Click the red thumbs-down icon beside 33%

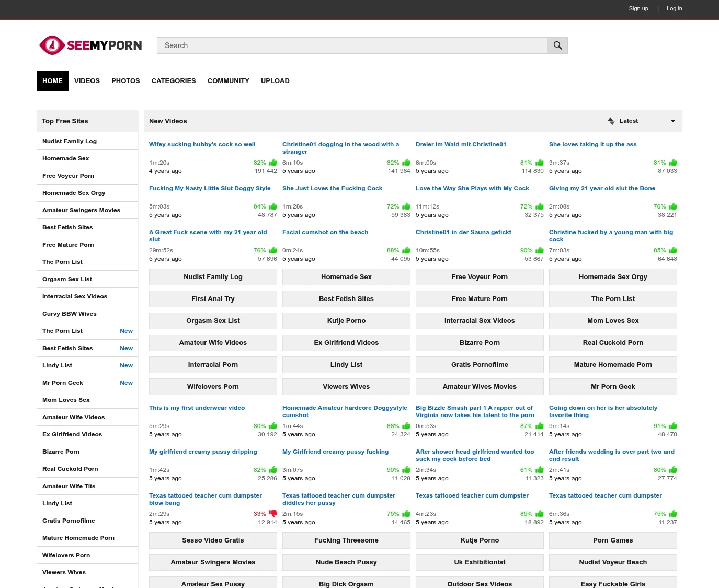[273, 514]
